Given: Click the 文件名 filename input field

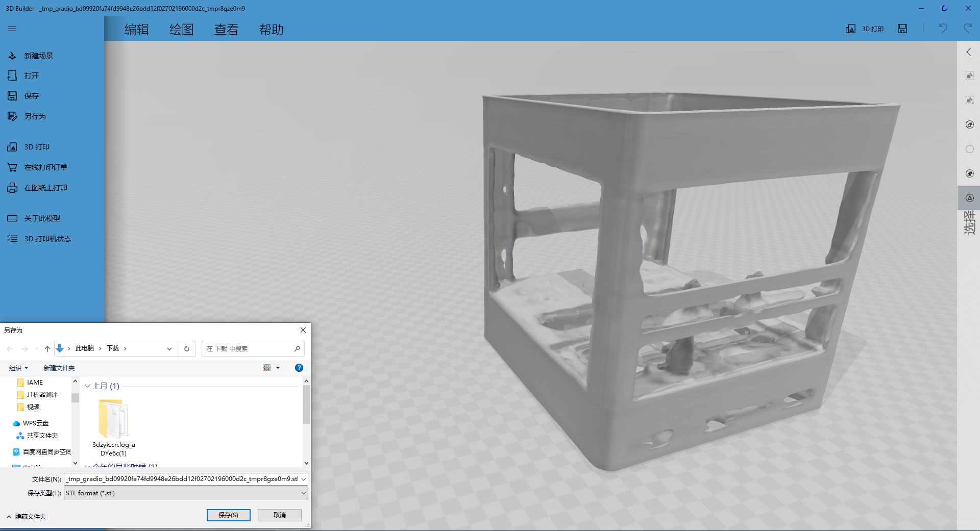Looking at the screenshot, I should click(182, 479).
